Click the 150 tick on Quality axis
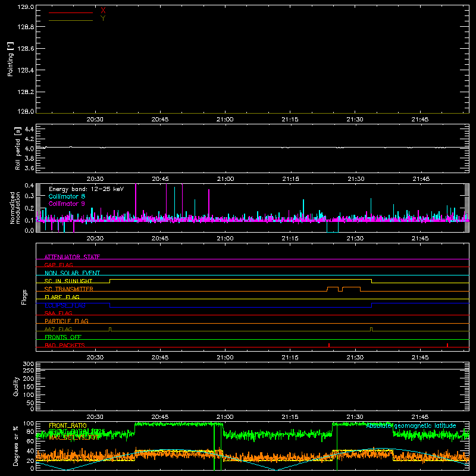The width and height of the screenshot is (476, 476). click(28, 387)
